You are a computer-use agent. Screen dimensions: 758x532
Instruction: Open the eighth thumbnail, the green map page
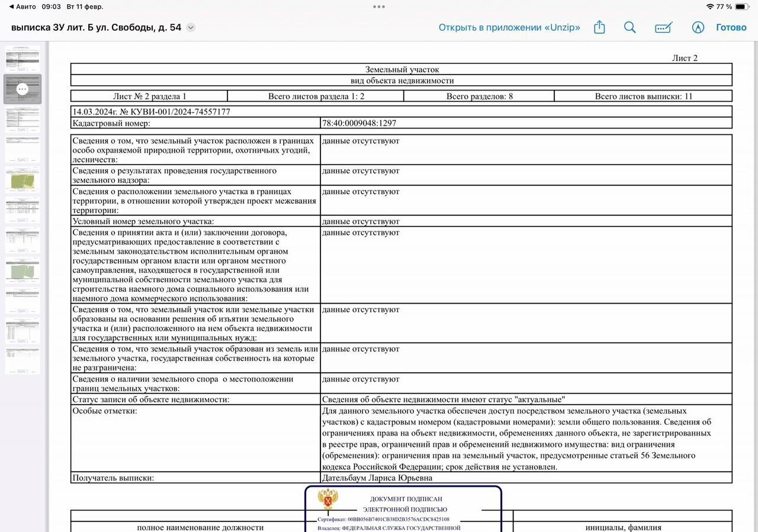(23, 270)
